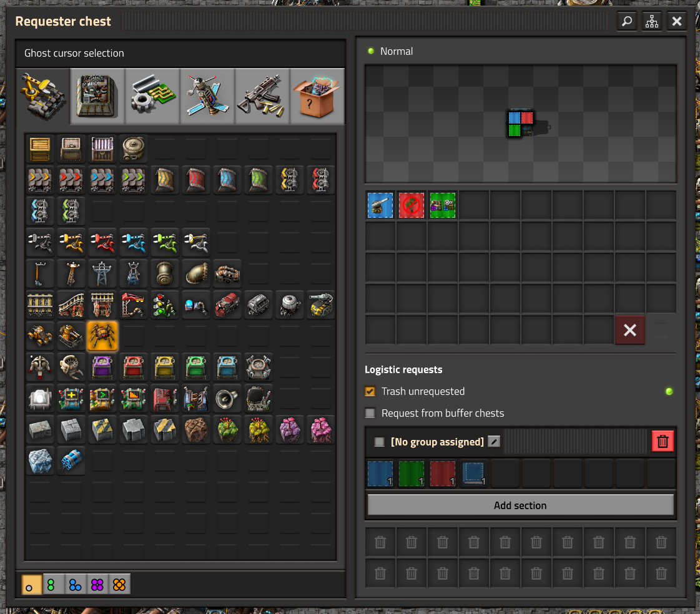The image size is (700, 614).
Task: Select the legendary quality filter
Action: tap(119, 585)
